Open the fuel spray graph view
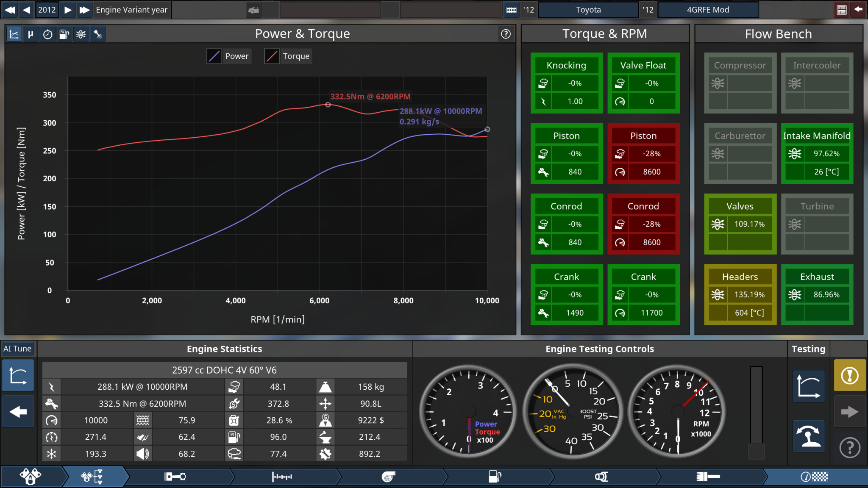Image resolution: width=868 pixels, height=488 pixels. [98, 34]
